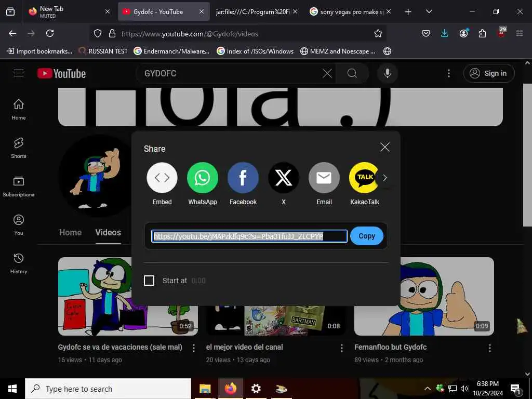The width and height of the screenshot is (532, 399).
Task: Switch to jar:file browser tab
Action: point(257,11)
